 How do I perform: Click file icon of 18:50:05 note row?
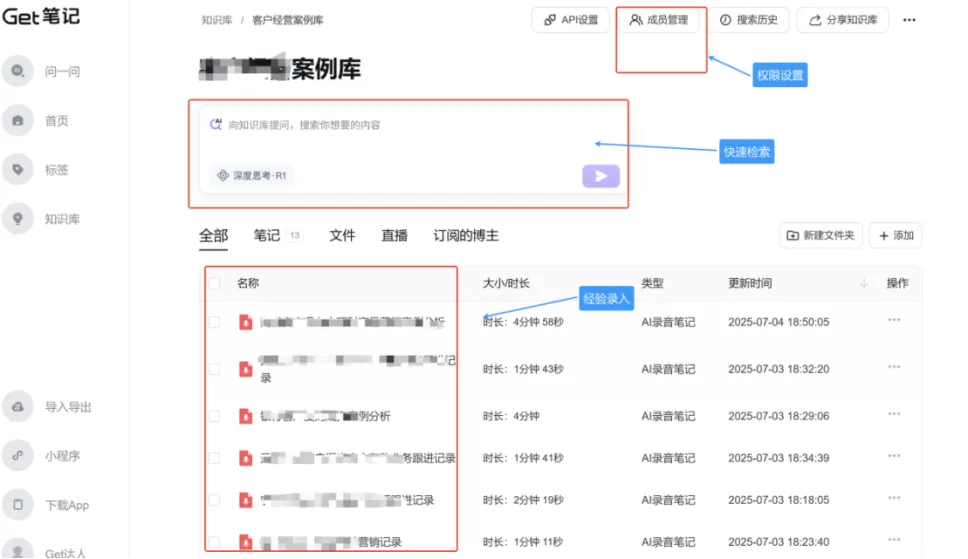(x=245, y=322)
